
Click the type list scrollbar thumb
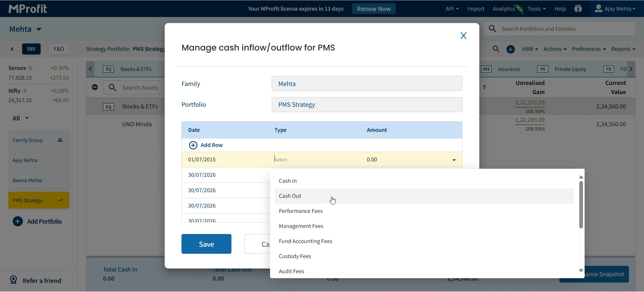581,205
